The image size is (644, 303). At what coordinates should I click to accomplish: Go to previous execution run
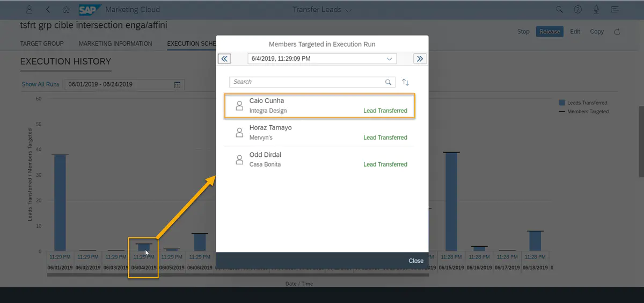[225, 59]
